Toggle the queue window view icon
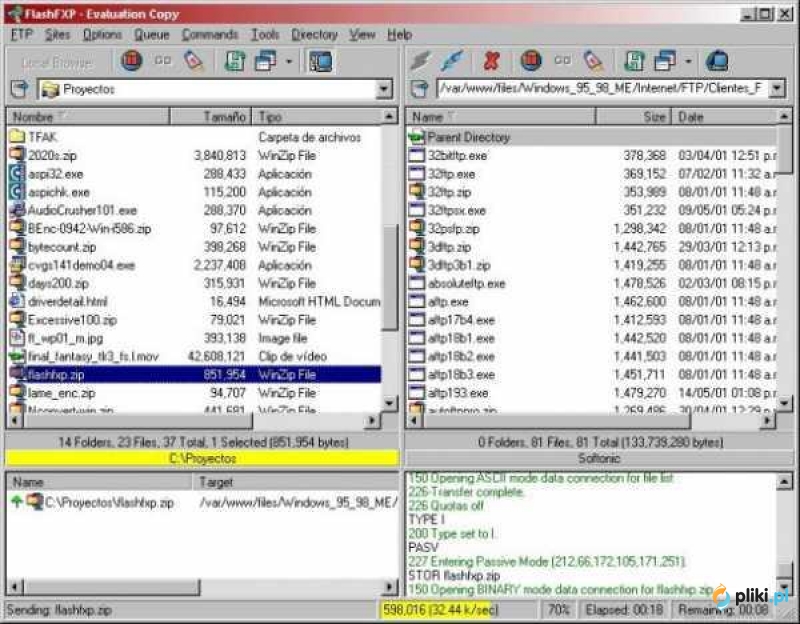The height and width of the screenshot is (624, 800). [x=321, y=61]
